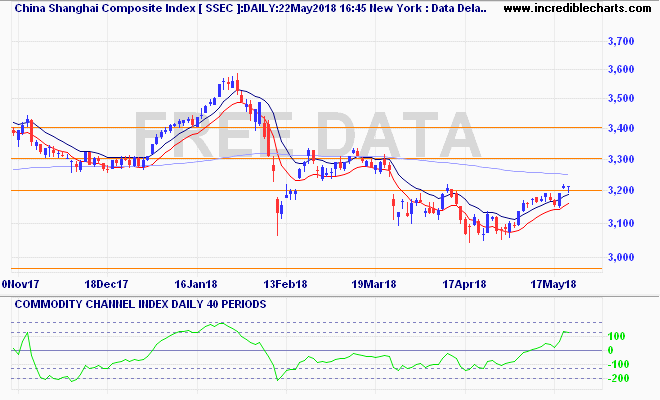Click the 3,700 price axis label
The width and height of the screenshot is (660, 400).
point(621,41)
